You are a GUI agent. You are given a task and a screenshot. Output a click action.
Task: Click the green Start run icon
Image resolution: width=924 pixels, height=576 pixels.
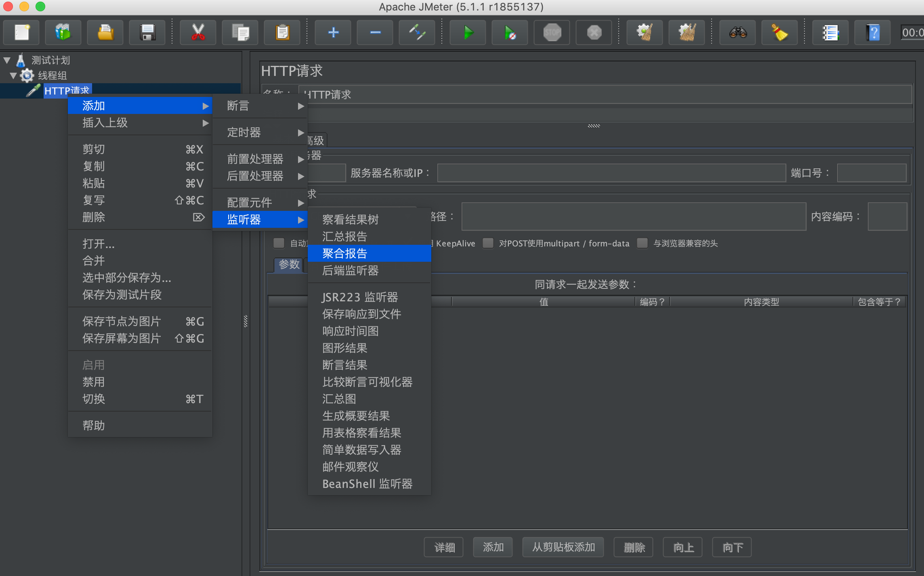pos(468,32)
